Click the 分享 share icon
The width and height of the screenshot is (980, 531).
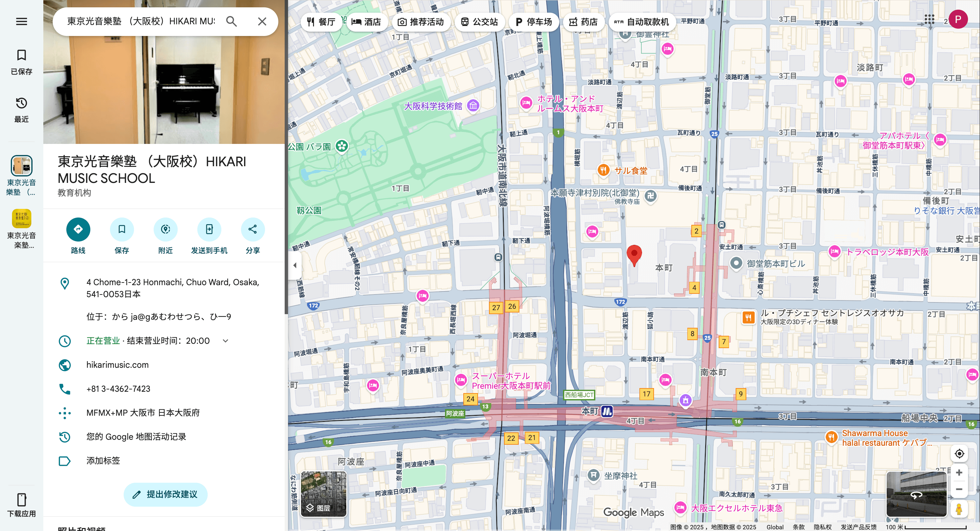(253, 229)
